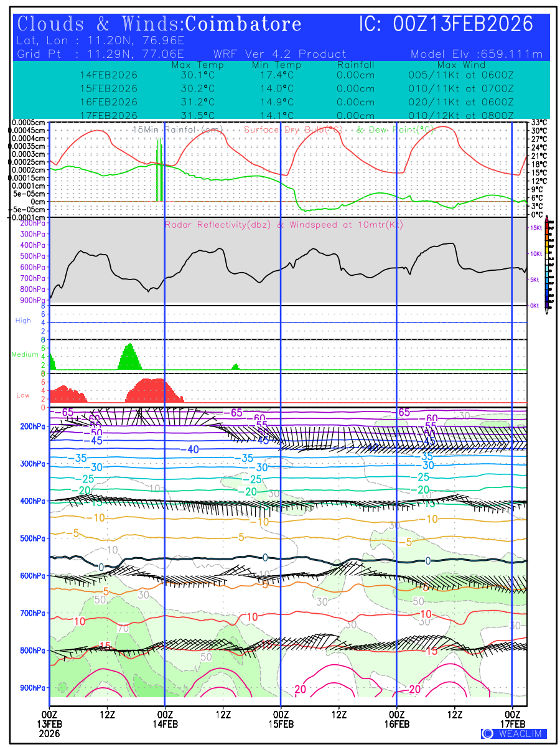The width and height of the screenshot is (560, 747).
Task: Click the 15Min Rainfall bars spike
Action: tap(160, 169)
